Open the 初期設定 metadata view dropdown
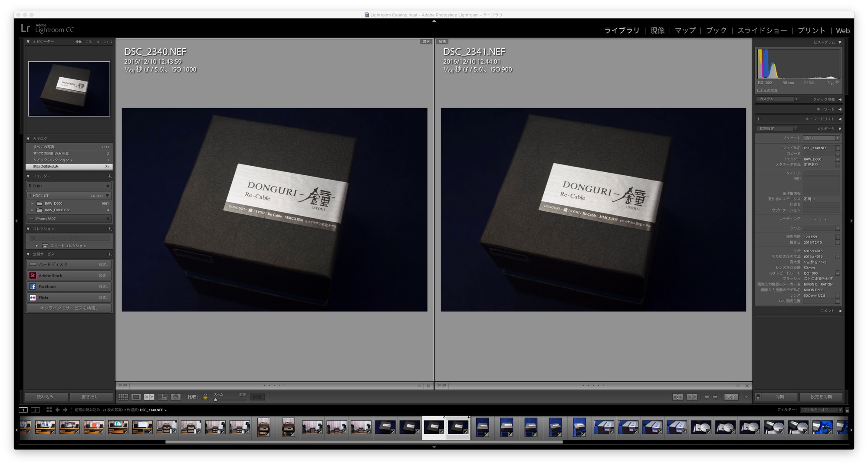 777,128
